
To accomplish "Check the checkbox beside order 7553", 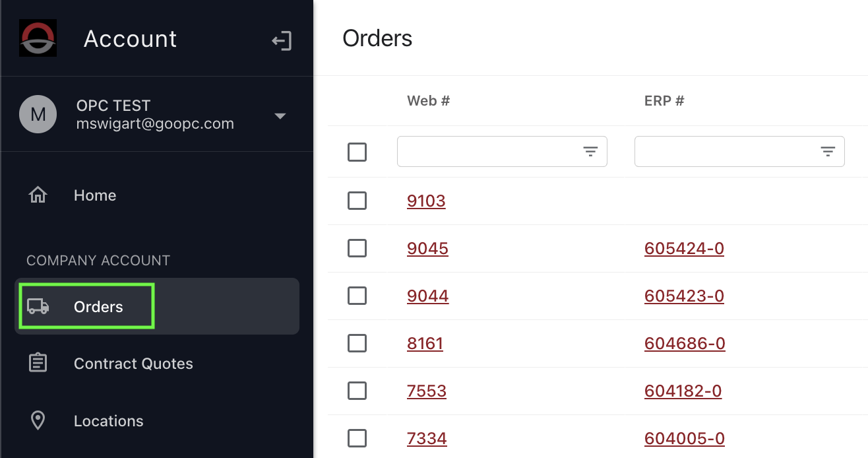I will (357, 391).
